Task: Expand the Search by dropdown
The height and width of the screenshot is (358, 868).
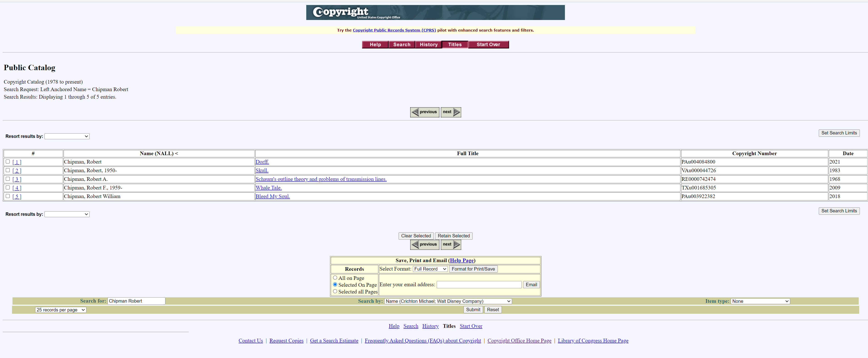Action: pos(448,301)
